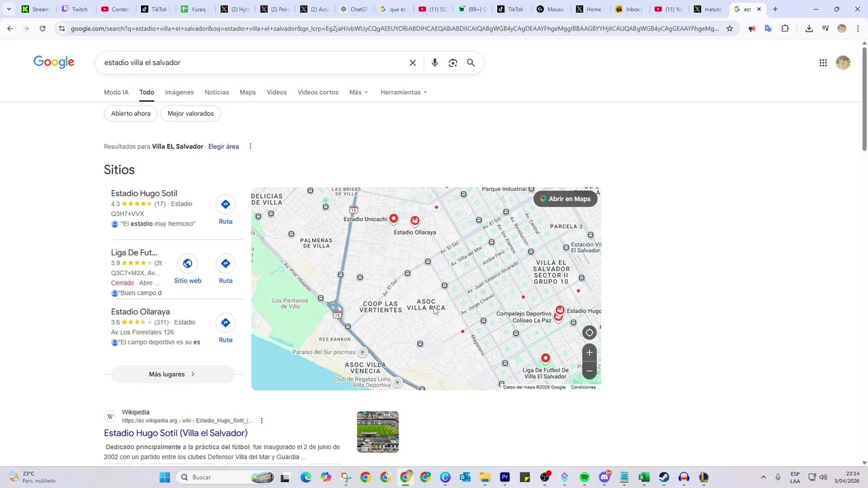Open Estadio Hugo Sotil place listing

pos(144,193)
